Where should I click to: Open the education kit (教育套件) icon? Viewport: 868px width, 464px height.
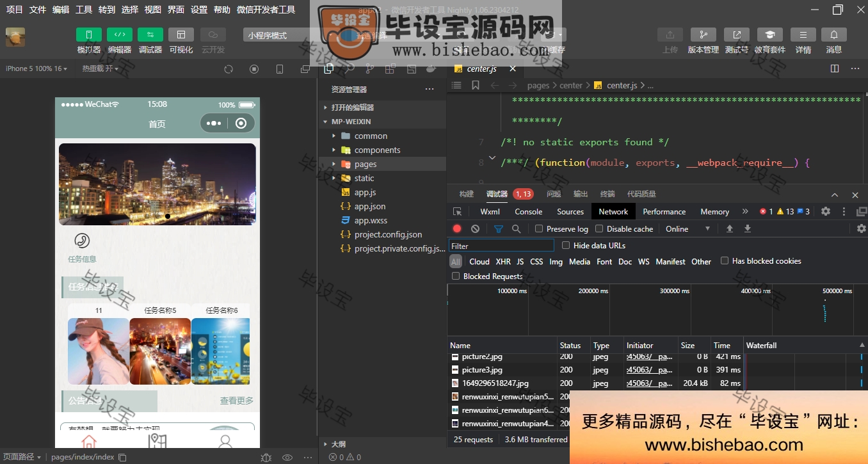tap(770, 35)
